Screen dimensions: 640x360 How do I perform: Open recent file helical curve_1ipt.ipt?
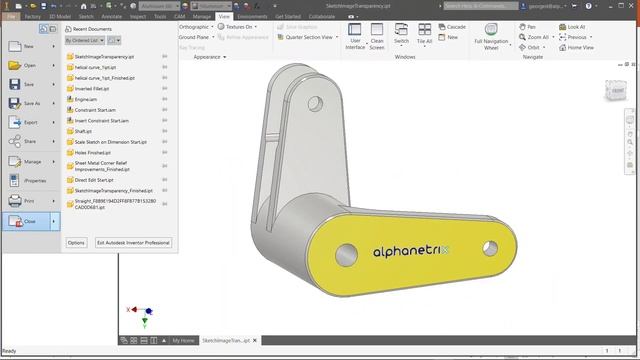[95, 67]
